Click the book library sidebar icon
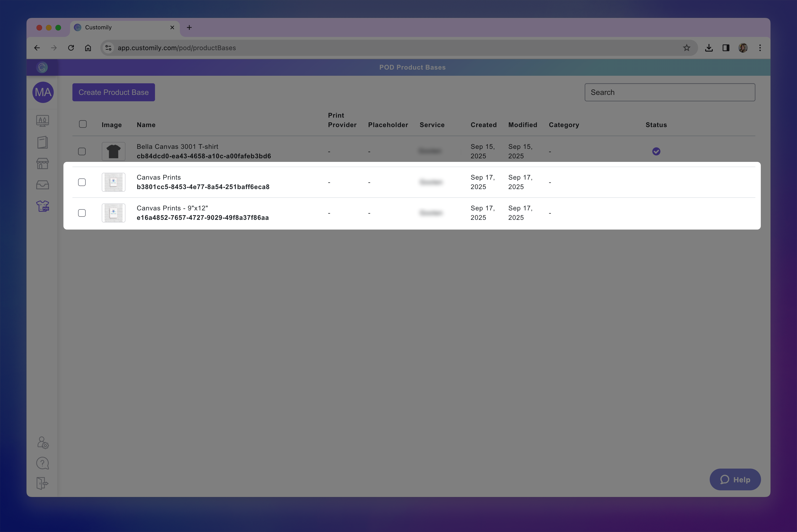The height and width of the screenshot is (532, 797). (x=43, y=142)
